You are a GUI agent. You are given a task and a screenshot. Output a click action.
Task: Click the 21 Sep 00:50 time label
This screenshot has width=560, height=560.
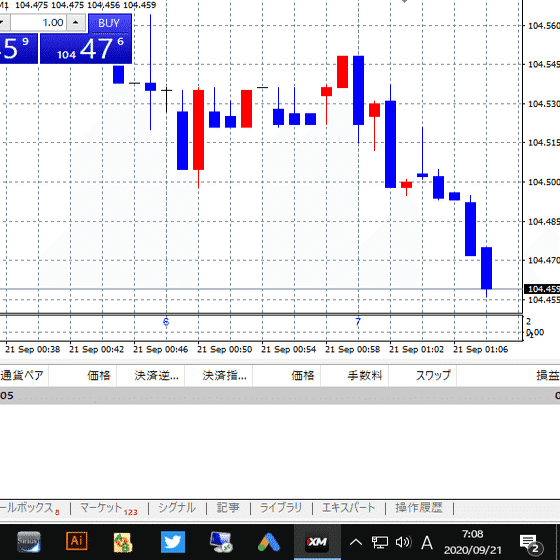point(225,349)
